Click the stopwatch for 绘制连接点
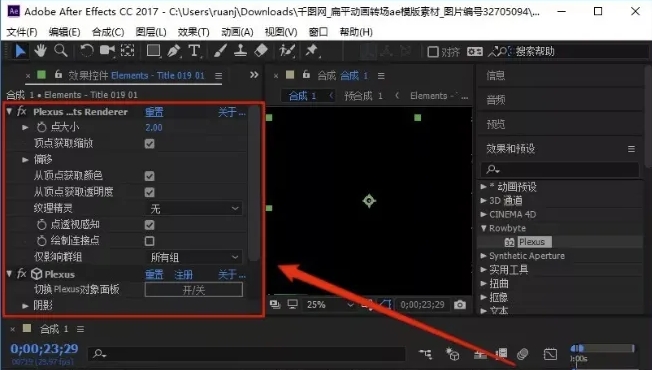 point(42,241)
